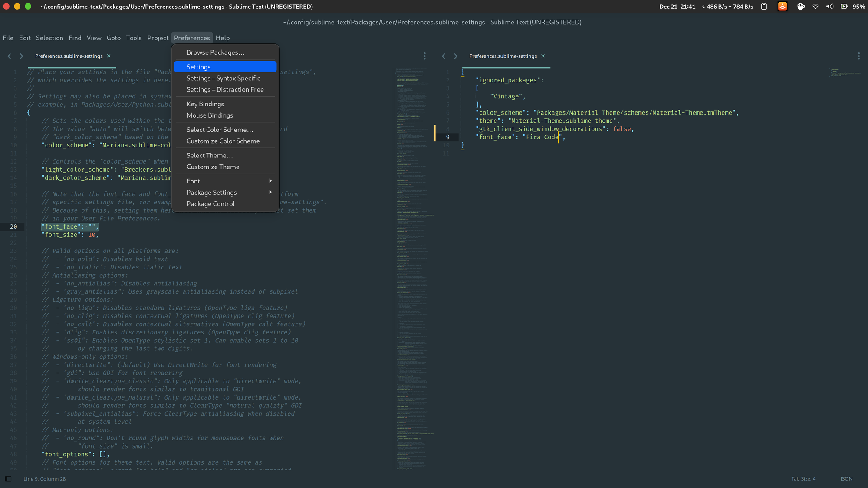Screen dimensions: 868x488
Task: Switch to right Preferences.sublime-settings tab
Action: 503,56
